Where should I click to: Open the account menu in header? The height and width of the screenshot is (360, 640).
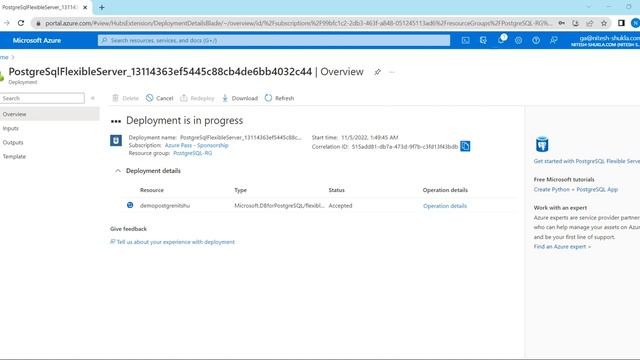tap(606, 40)
